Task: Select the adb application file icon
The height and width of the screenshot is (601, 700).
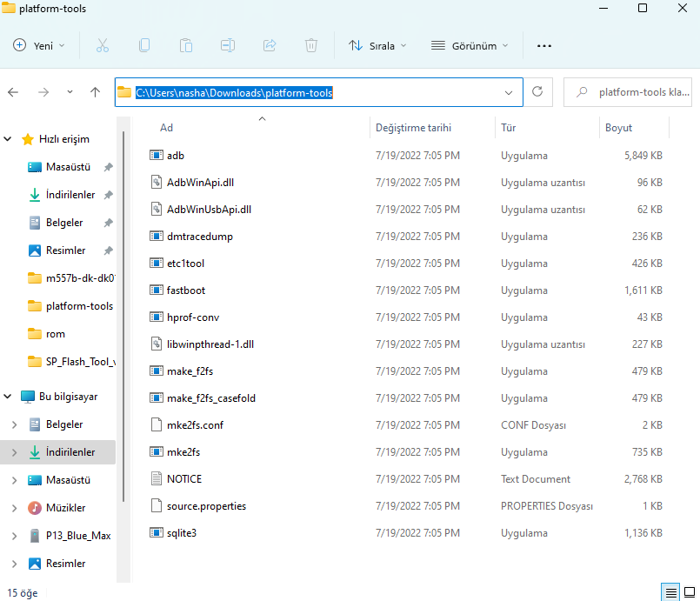Action: click(157, 156)
